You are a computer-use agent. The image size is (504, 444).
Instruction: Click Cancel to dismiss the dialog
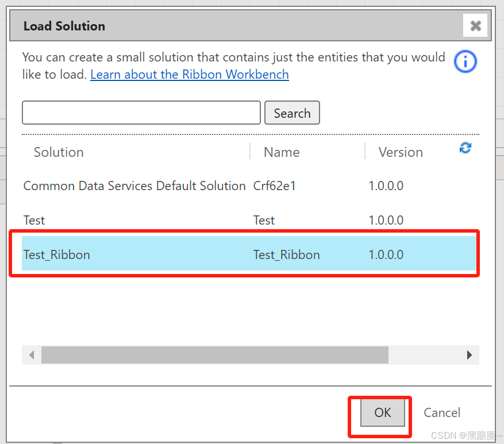point(441,412)
